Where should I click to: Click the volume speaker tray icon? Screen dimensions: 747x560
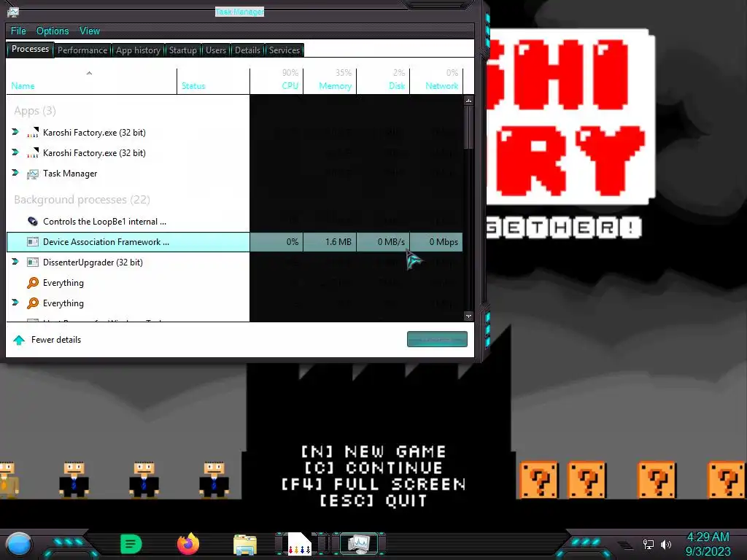pos(666,544)
